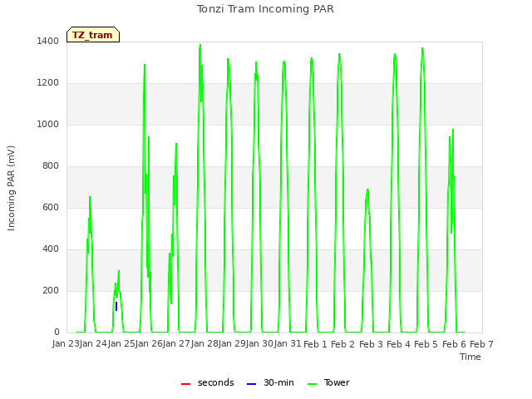
Task: Click the TZ_tram label box
Action: click(x=93, y=35)
